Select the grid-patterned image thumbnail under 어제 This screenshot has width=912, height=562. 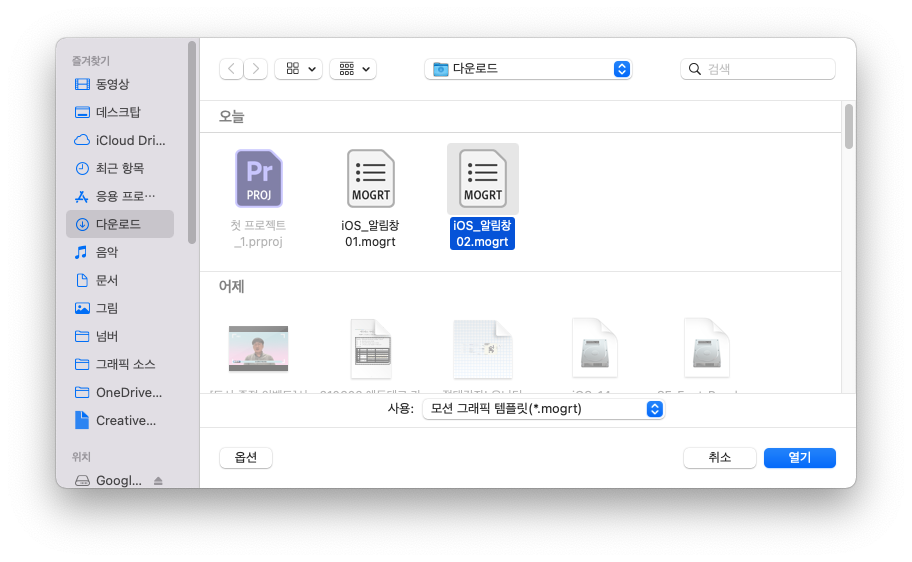(483, 348)
